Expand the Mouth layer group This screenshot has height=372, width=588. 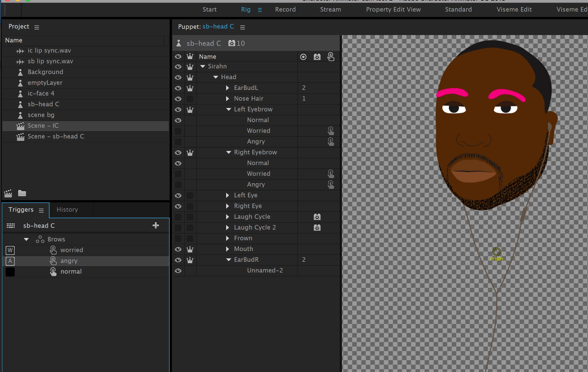[x=228, y=249]
